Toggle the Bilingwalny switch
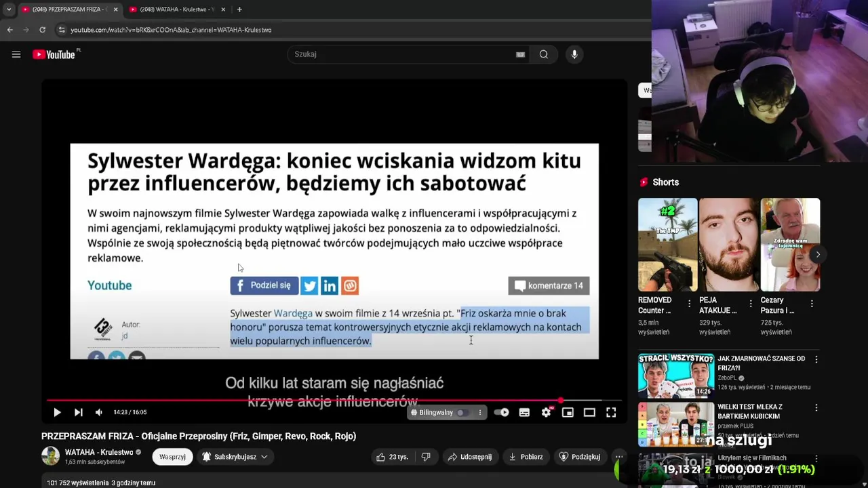 point(462,412)
